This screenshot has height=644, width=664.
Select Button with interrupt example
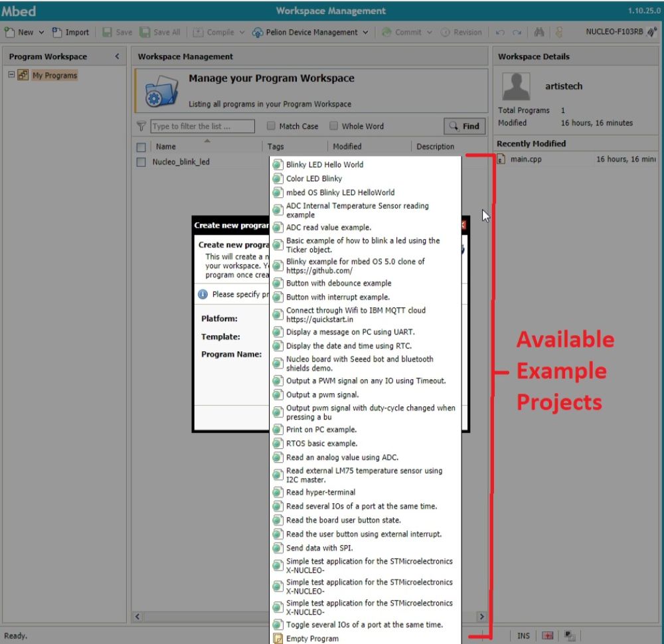click(x=365, y=297)
